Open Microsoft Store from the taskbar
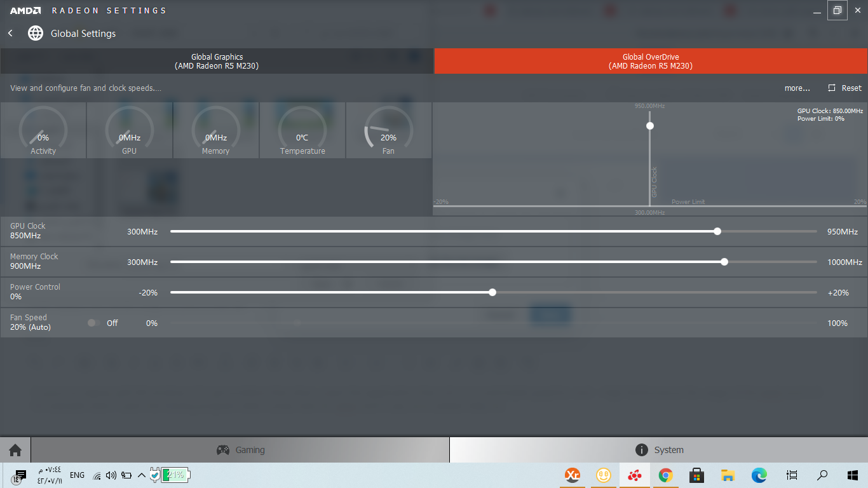The width and height of the screenshot is (868, 488). pos(697,475)
